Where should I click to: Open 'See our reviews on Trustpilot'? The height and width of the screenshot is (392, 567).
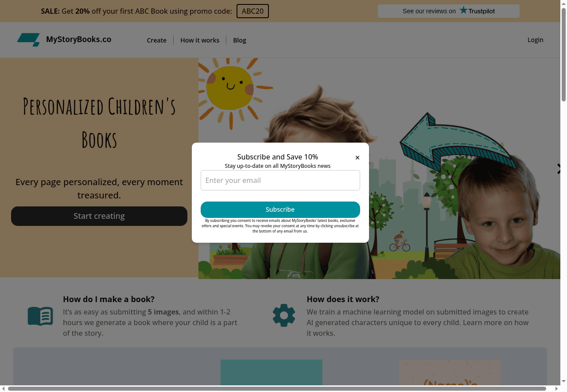[448, 11]
